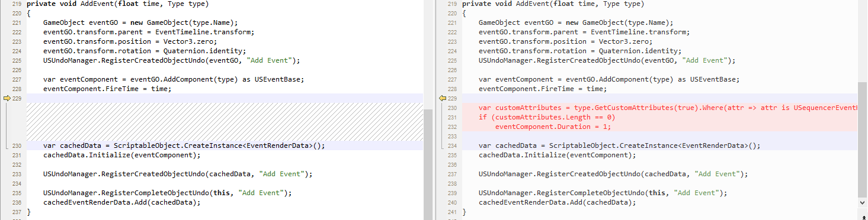This screenshot has width=868, height=220.
Task: Click 'cachedEventRenderData.Add(cachedData);' in left pane
Action: pos(121,202)
